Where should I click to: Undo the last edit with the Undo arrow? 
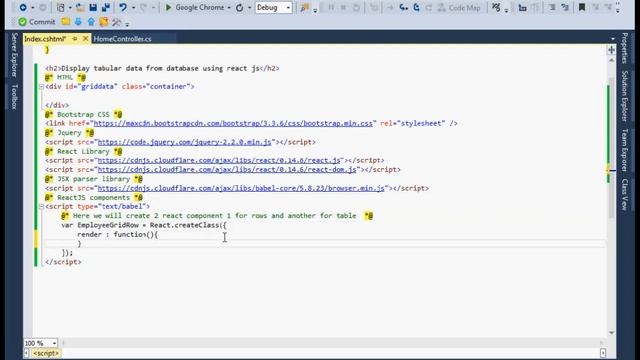[x=123, y=7]
